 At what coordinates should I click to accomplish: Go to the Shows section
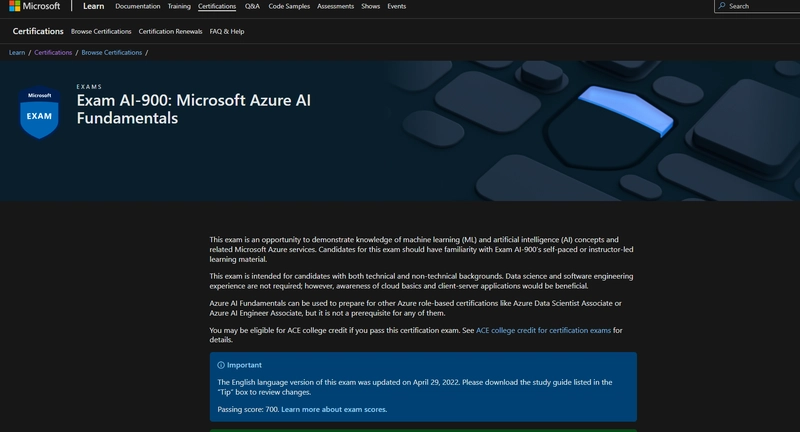pos(370,6)
